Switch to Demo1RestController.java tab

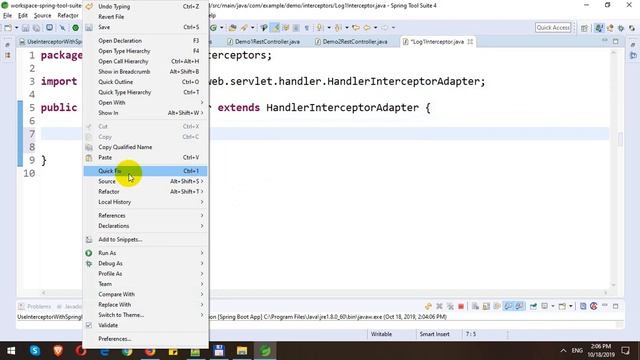pos(264,42)
